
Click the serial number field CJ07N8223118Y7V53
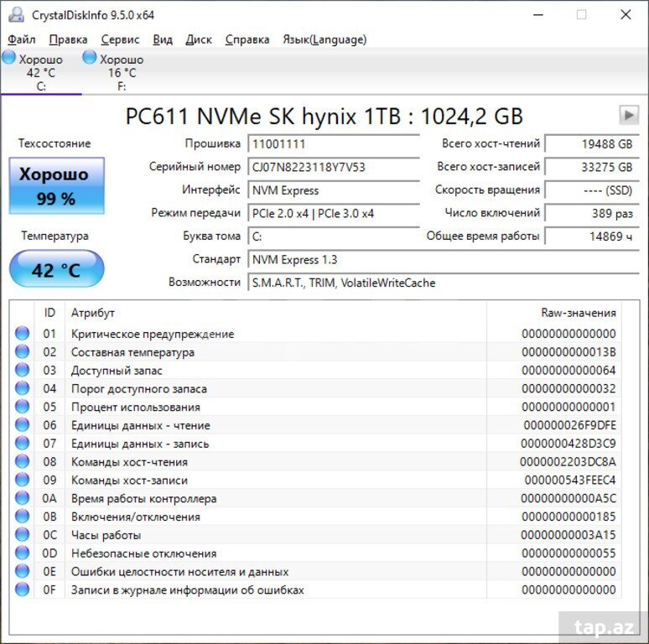pyautogui.click(x=334, y=167)
